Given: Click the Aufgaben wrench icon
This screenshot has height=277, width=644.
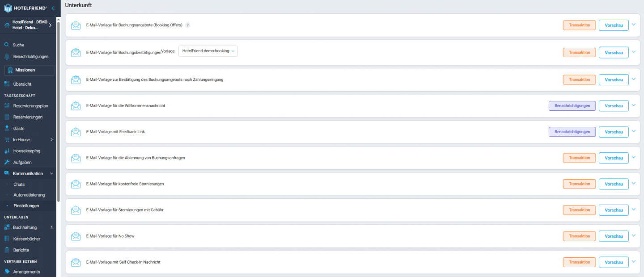Looking at the screenshot, I should coord(7,162).
